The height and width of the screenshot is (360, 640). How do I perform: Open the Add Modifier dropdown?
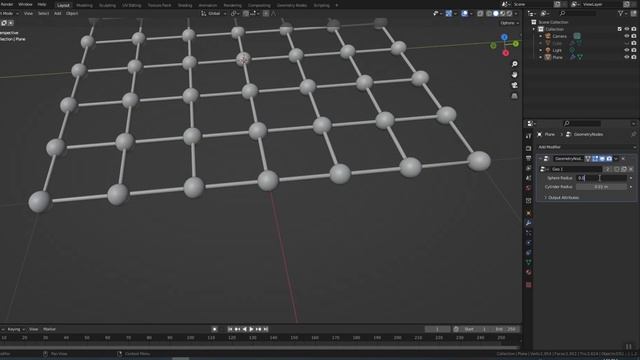[x=586, y=147]
